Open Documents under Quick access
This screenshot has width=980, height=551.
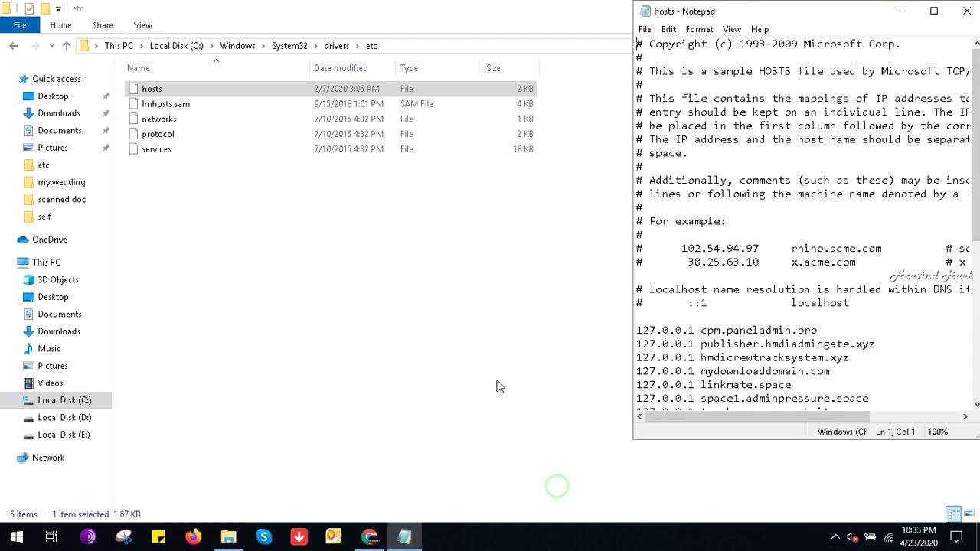pyautogui.click(x=59, y=131)
